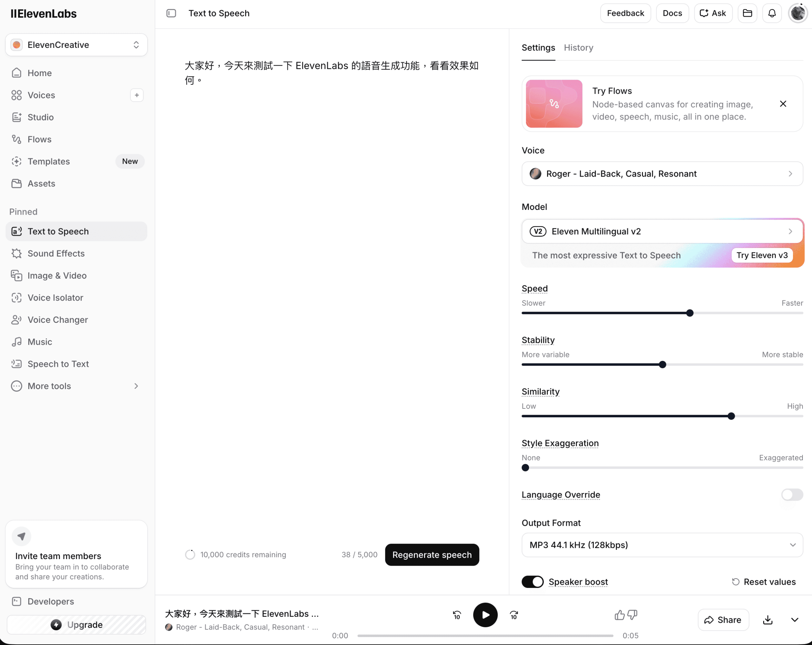The width and height of the screenshot is (812, 645).
Task: Adjust the Speed slider handle
Action: (690, 313)
